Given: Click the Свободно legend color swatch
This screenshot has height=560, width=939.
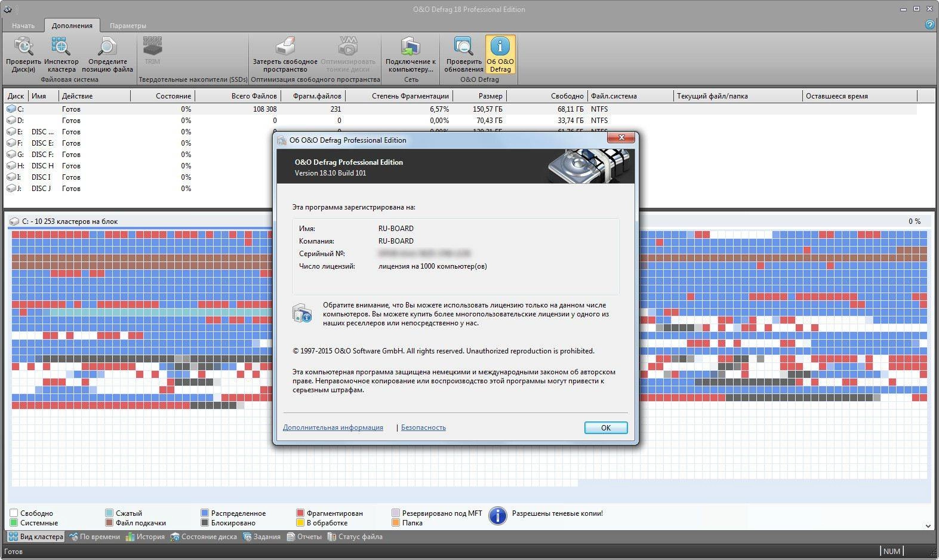Looking at the screenshot, I should 14,513.
